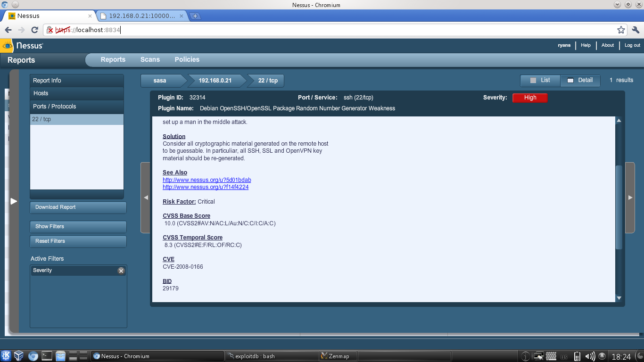
Task: Remove the Severity active filter
Action: click(x=121, y=271)
